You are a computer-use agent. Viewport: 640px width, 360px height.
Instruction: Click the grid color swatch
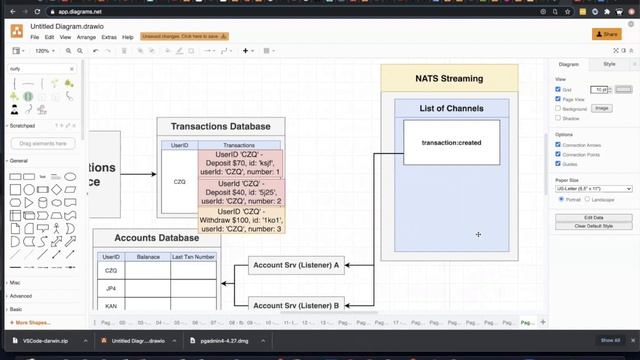(623, 89)
